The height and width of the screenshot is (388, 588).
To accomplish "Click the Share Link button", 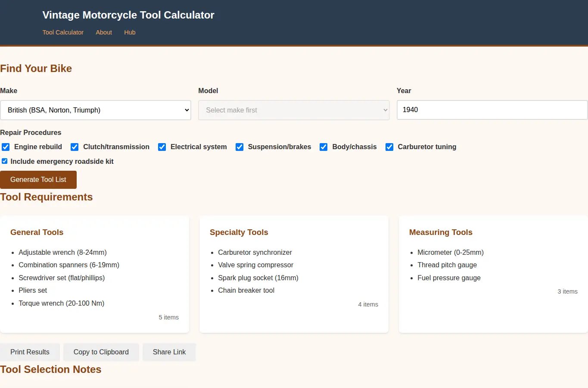I will coord(169,352).
